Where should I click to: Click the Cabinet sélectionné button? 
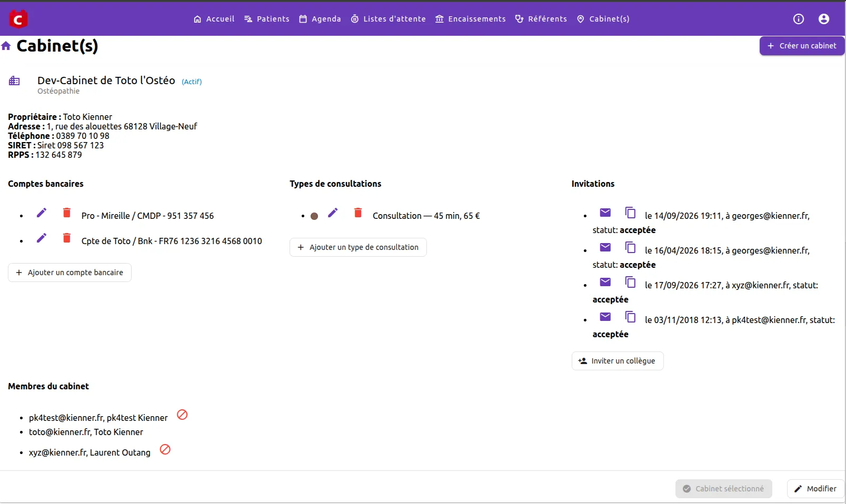point(724,489)
